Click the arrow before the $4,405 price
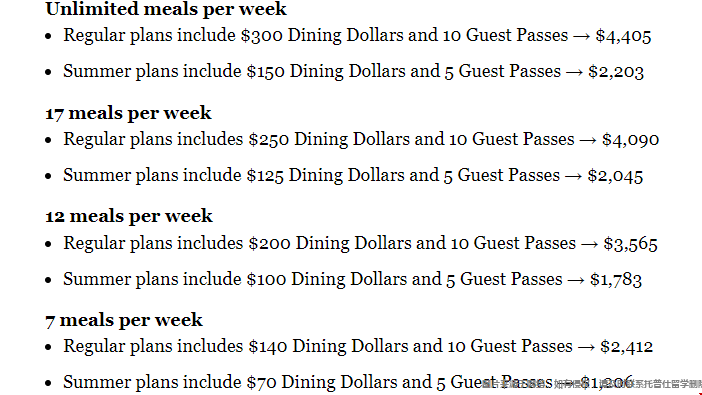This screenshot has width=702, height=395. (582, 36)
